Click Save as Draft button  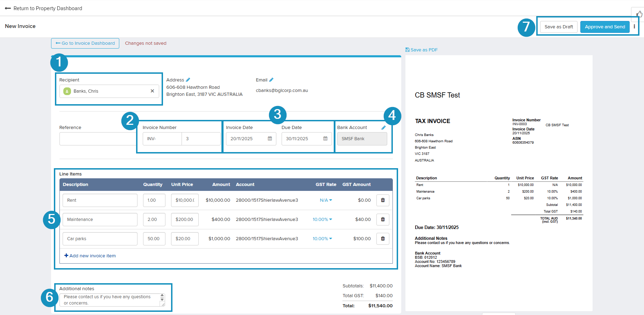pos(558,27)
